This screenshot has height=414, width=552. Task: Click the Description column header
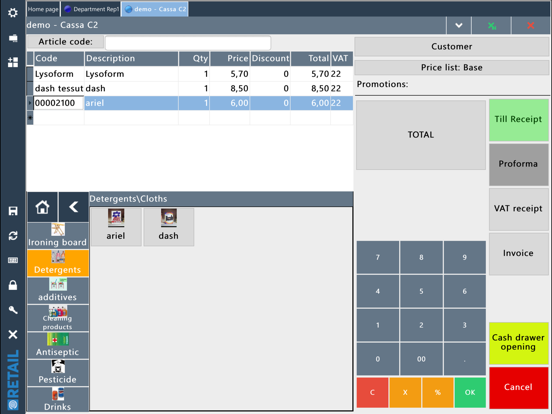point(131,58)
